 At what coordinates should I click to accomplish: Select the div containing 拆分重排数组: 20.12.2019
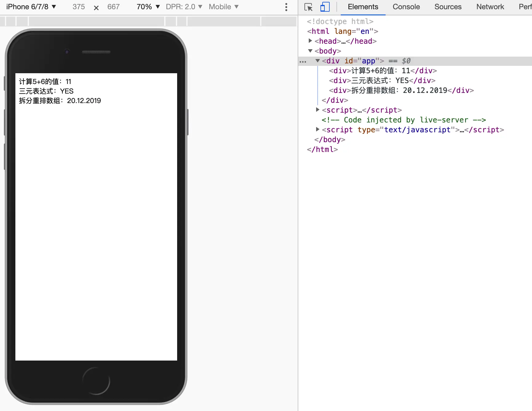(401, 90)
